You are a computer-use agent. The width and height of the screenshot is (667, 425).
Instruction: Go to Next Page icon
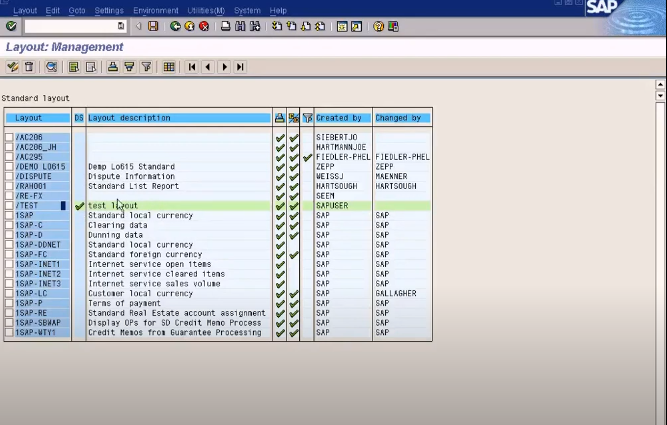tap(306, 26)
